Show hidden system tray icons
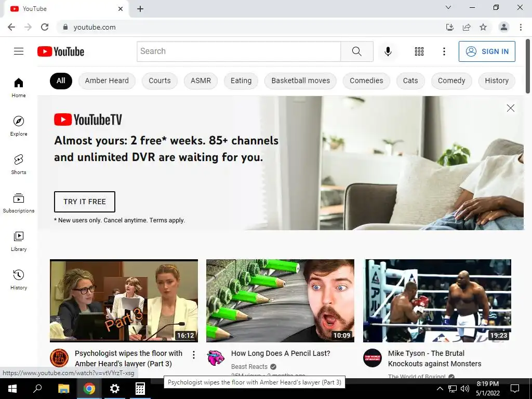Viewport: 532px width, 399px height. tap(440, 389)
